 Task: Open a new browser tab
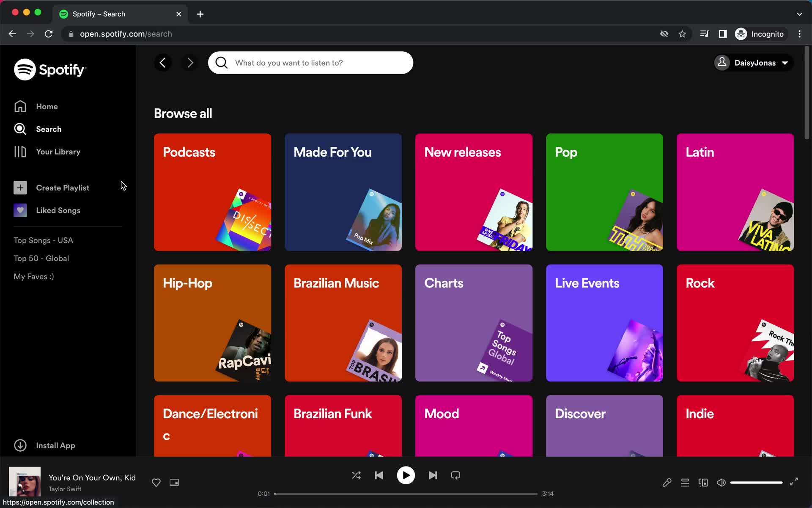(200, 14)
